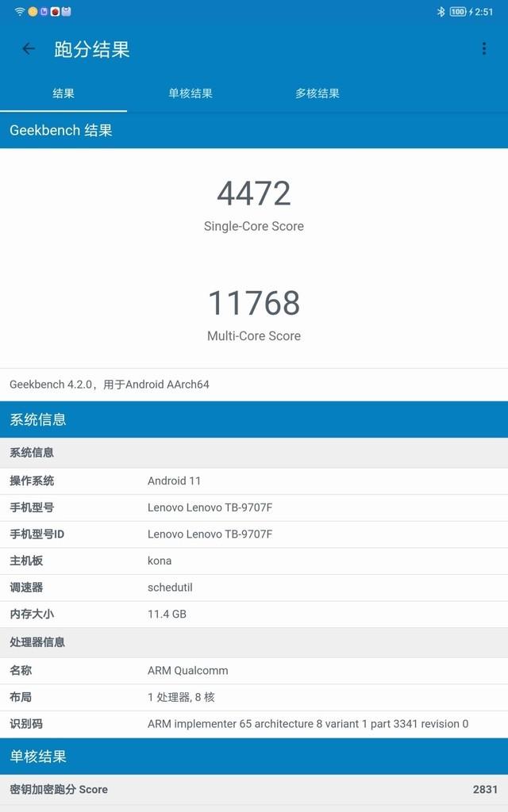Viewport: 508px width, 812px height.
Task: Select the 手机型号 row label
Action: (x=32, y=507)
